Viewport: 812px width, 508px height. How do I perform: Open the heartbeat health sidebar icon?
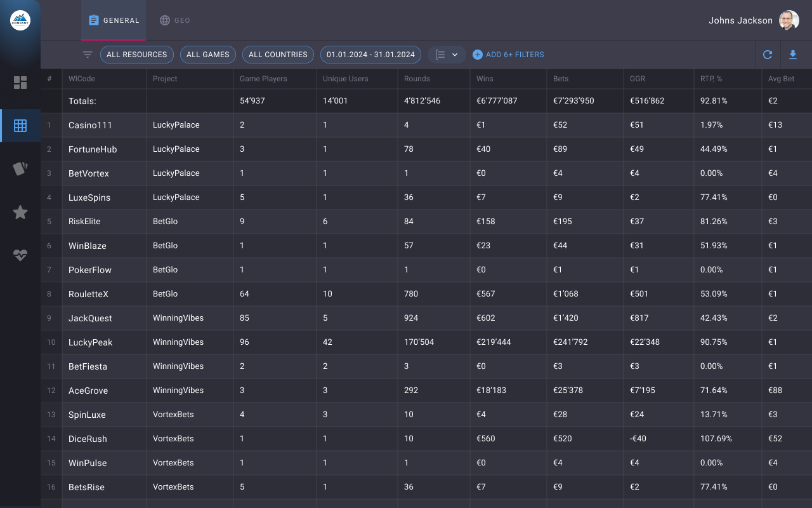20,255
